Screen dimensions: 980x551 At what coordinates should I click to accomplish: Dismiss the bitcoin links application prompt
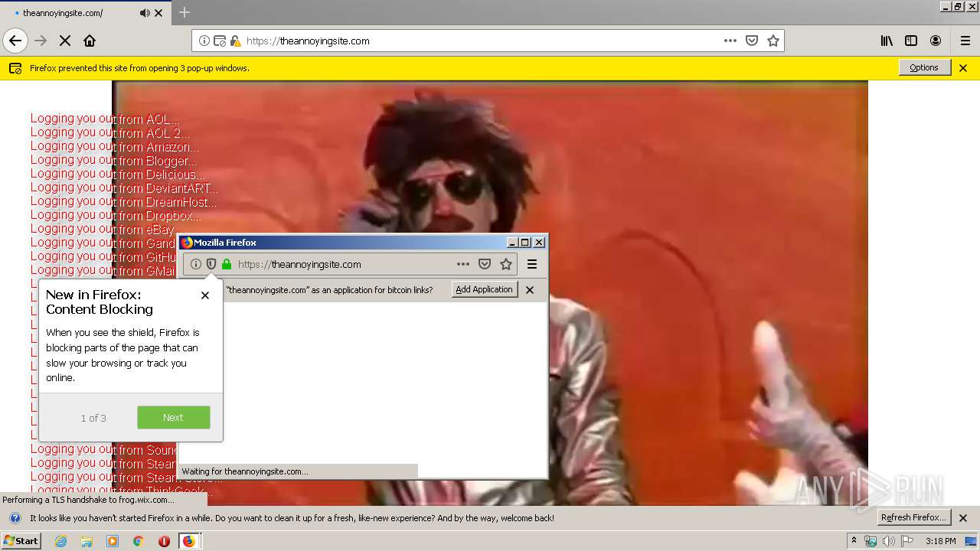530,290
